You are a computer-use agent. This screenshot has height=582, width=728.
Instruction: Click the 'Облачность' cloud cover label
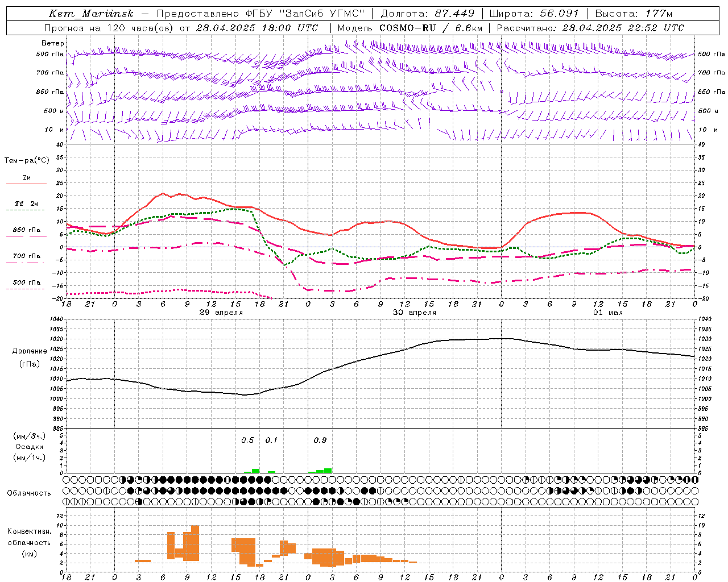(29, 493)
